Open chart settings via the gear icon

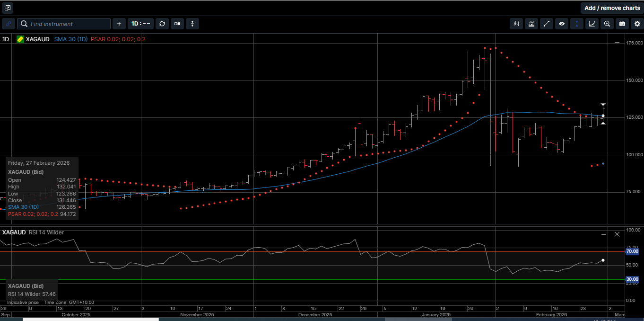click(x=637, y=24)
